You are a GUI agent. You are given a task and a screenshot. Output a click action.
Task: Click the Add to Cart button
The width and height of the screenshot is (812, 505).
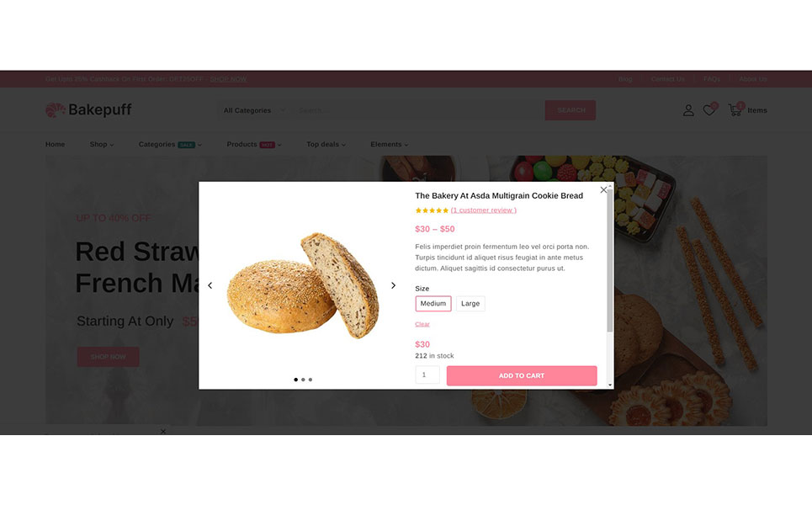[x=522, y=375]
